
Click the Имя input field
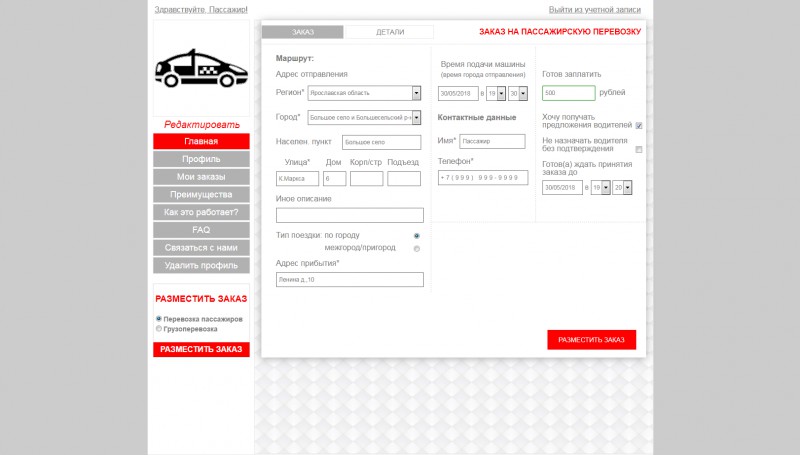tap(492, 141)
